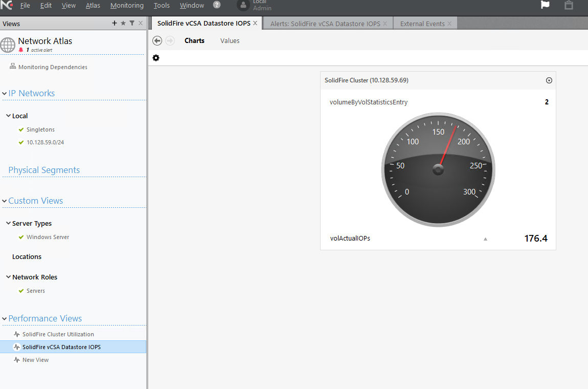The image size is (588, 389).
Task: Open the File menu
Action: pyautogui.click(x=25, y=5)
